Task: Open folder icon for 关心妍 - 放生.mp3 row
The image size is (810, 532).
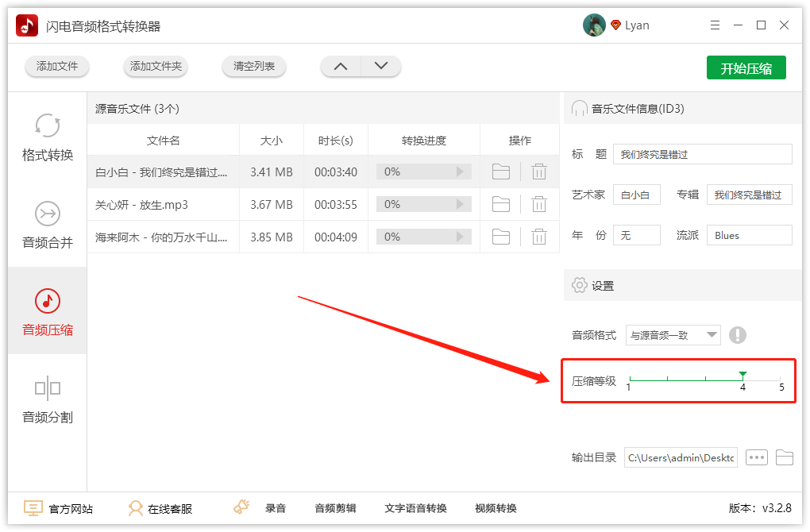Action: pyautogui.click(x=501, y=205)
